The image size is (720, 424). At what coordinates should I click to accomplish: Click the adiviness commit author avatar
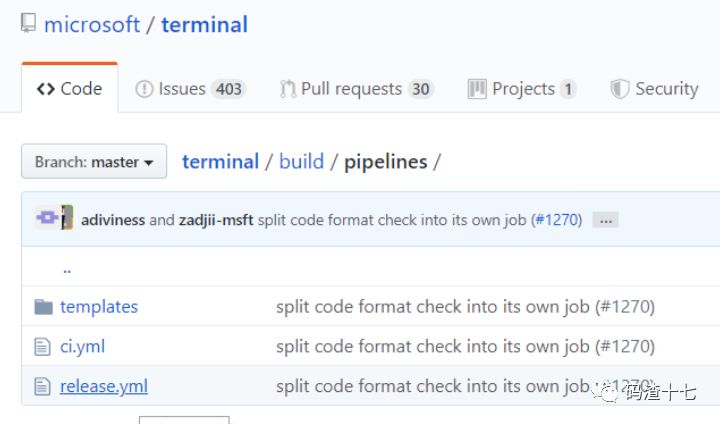pos(47,217)
